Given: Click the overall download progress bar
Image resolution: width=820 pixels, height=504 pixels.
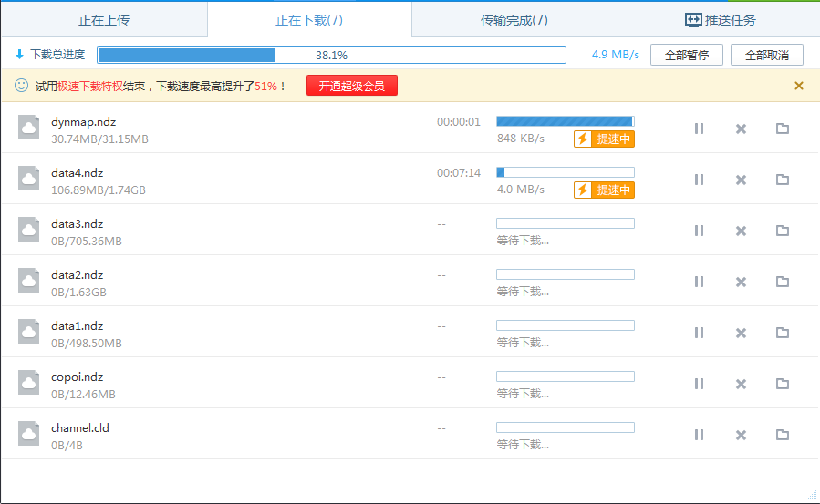Looking at the screenshot, I should [x=331, y=55].
